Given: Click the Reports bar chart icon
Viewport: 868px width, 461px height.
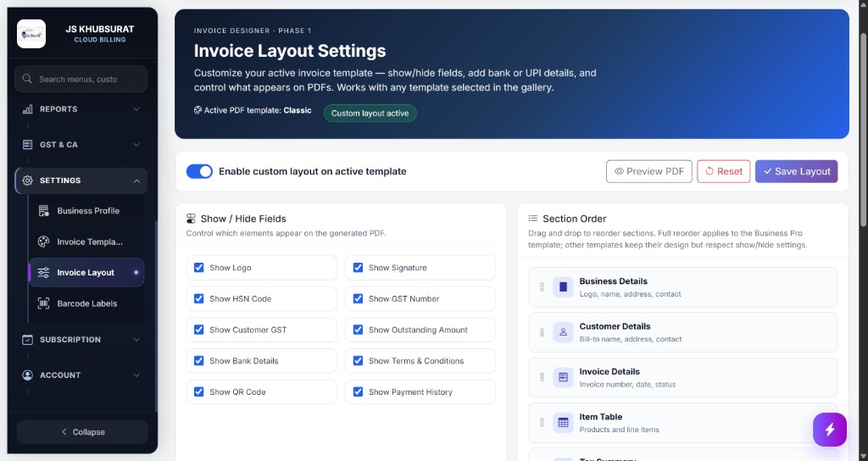Looking at the screenshot, I should coord(27,109).
